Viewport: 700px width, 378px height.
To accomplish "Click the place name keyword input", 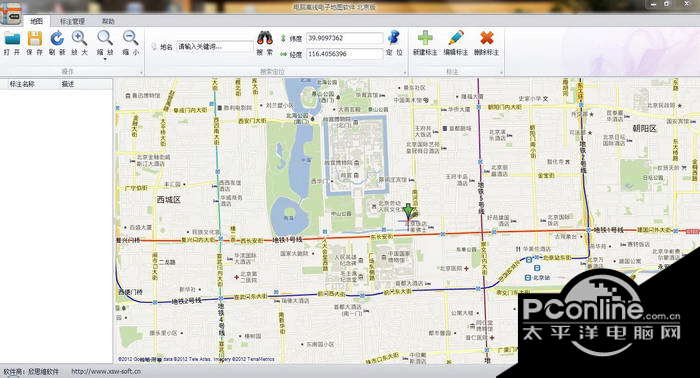I will point(215,47).
